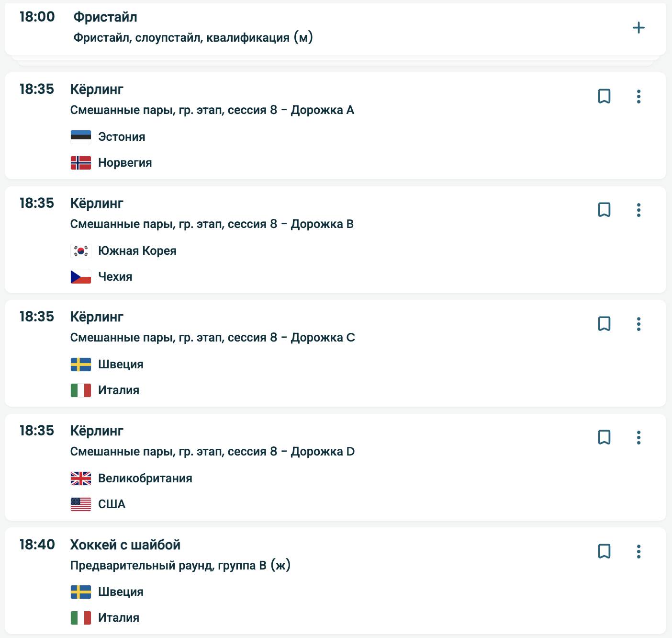The height and width of the screenshot is (638, 672).
Task: Open kebab menu for Дорожка D match
Action: [x=638, y=437]
